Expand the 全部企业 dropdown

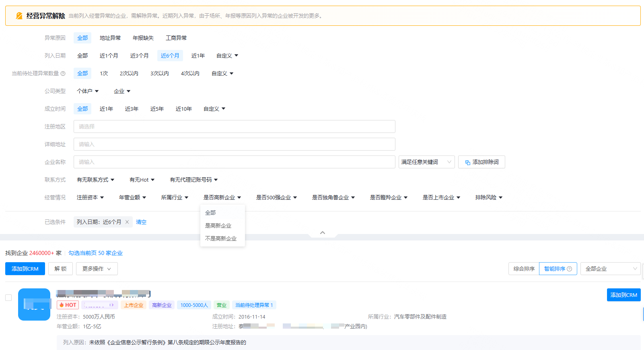point(610,269)
